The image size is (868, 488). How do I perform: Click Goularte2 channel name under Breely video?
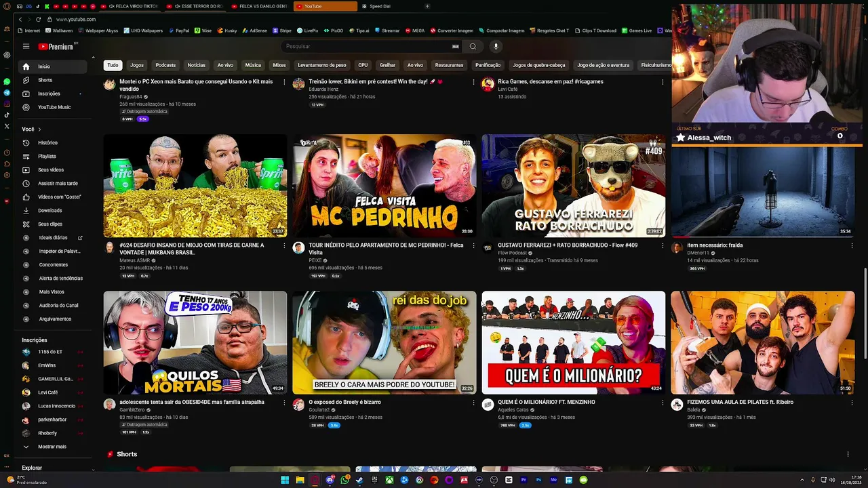click(319, 410)
